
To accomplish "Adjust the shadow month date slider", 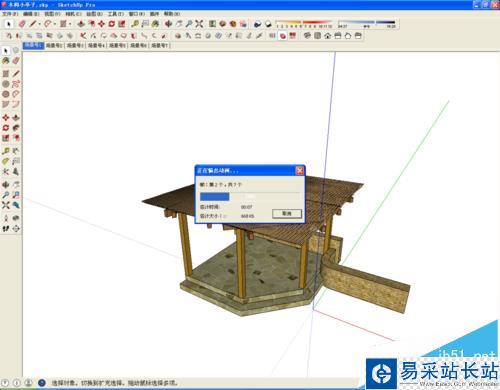I will [x=304, y=23].
